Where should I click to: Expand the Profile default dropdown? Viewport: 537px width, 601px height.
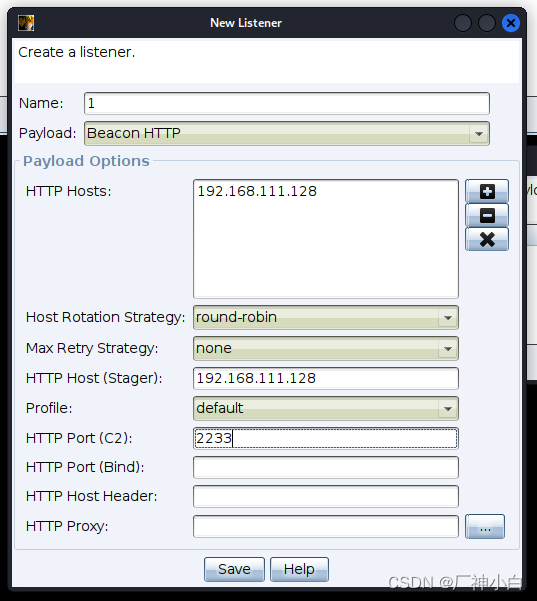pos(326,408)
